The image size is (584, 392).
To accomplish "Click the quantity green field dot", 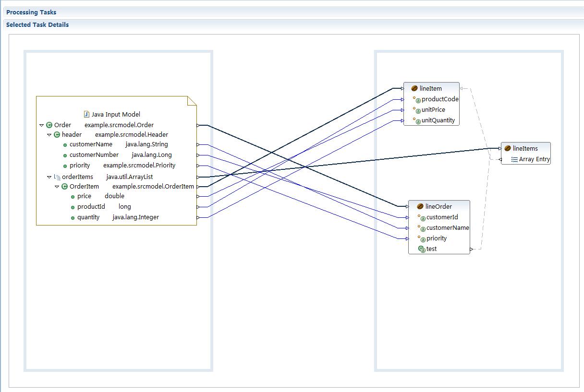I will pos(73,218).
